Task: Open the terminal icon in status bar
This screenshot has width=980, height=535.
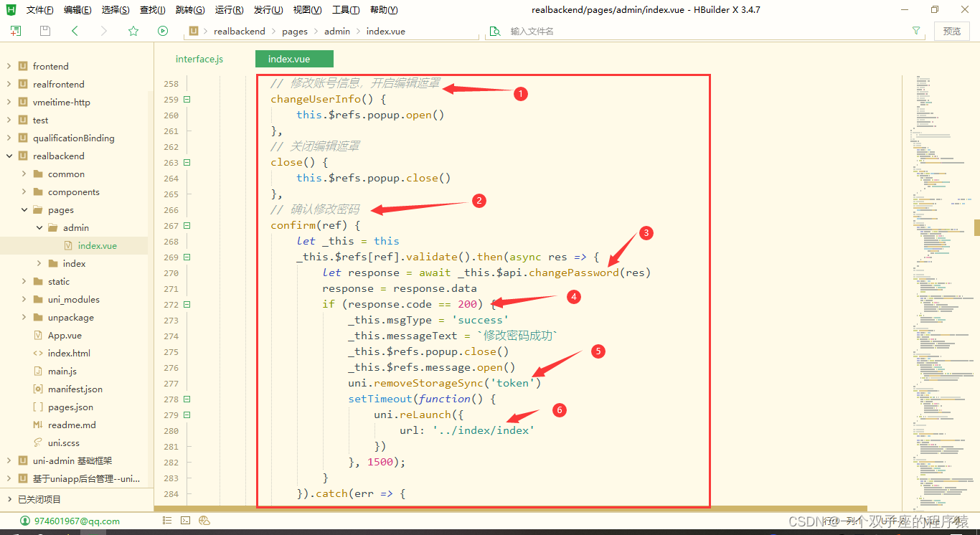Action: [185, 521]
